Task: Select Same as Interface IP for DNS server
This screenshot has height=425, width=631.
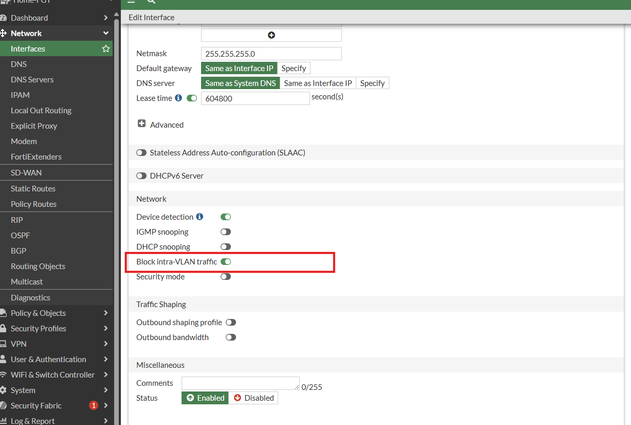Action: tap(318, 83)
